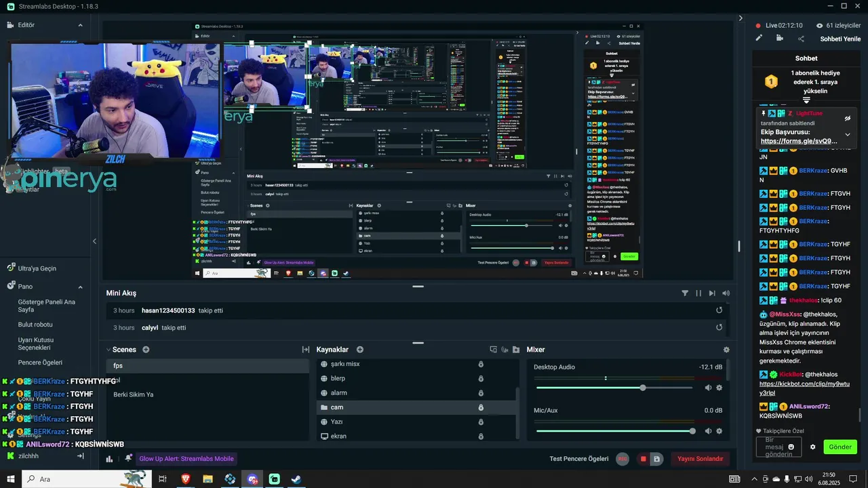The image size is (868, 488).
Task: Collapse the chat panel arrow
Action: (741, 18)
